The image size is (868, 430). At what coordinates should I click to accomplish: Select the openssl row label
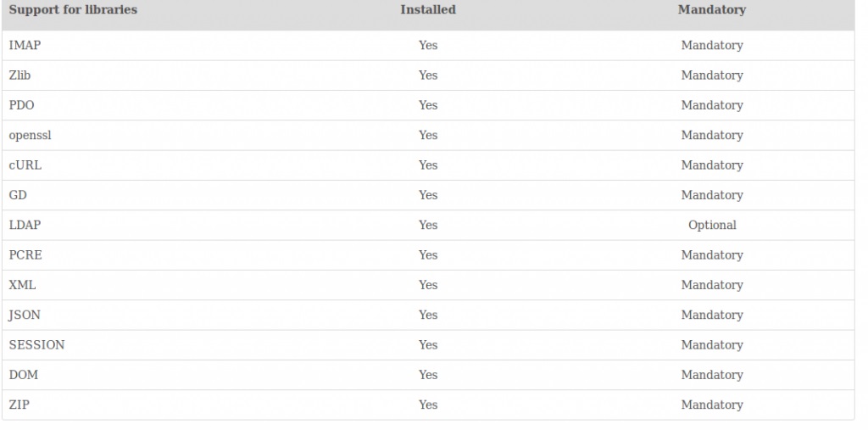point(31,135)
